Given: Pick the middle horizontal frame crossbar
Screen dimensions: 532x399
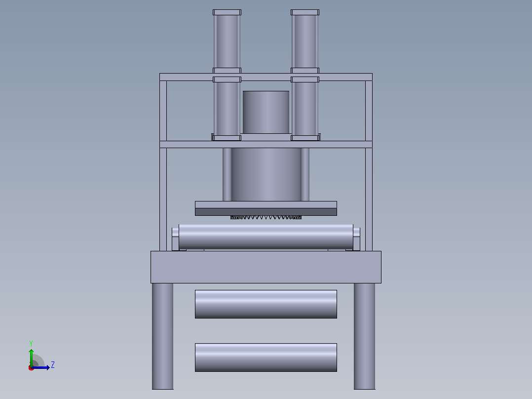Looking at the screenshot, I should coord(266,144).
